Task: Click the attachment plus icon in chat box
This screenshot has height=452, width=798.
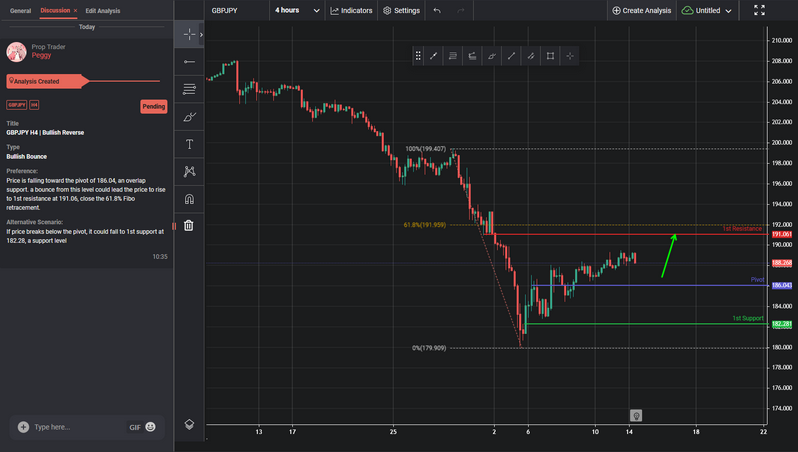Action: click(x=23, y=427)
